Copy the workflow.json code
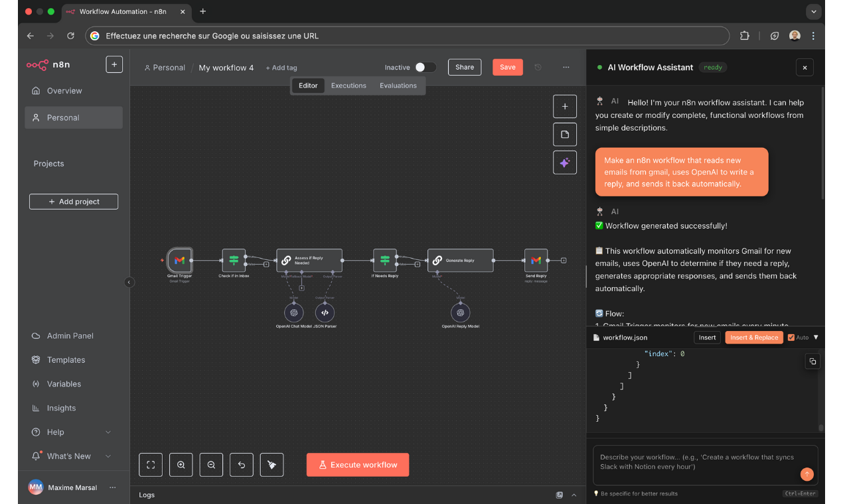The height and width of the screenshot is (504, 843). [813, 361]
